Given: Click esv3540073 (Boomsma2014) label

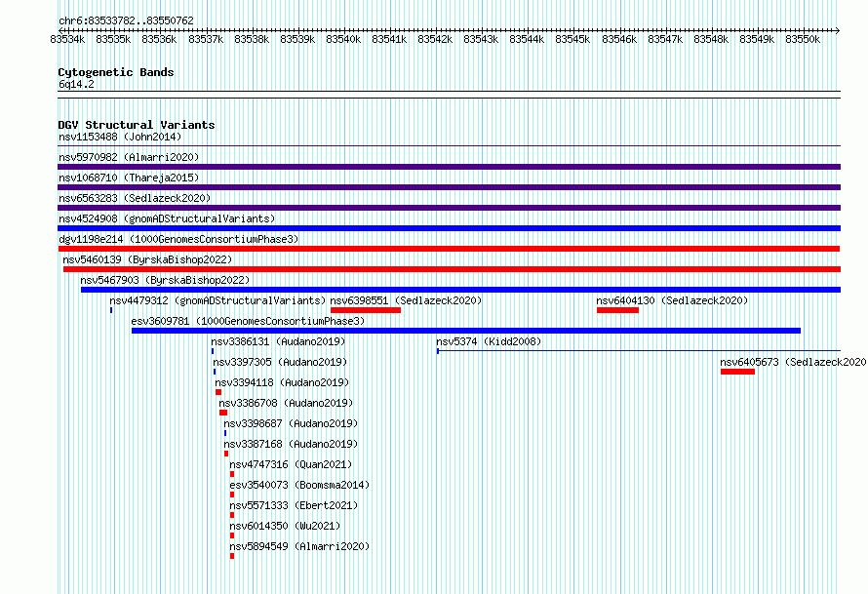Looking at the screenshot, I should [x=299, y=485].
